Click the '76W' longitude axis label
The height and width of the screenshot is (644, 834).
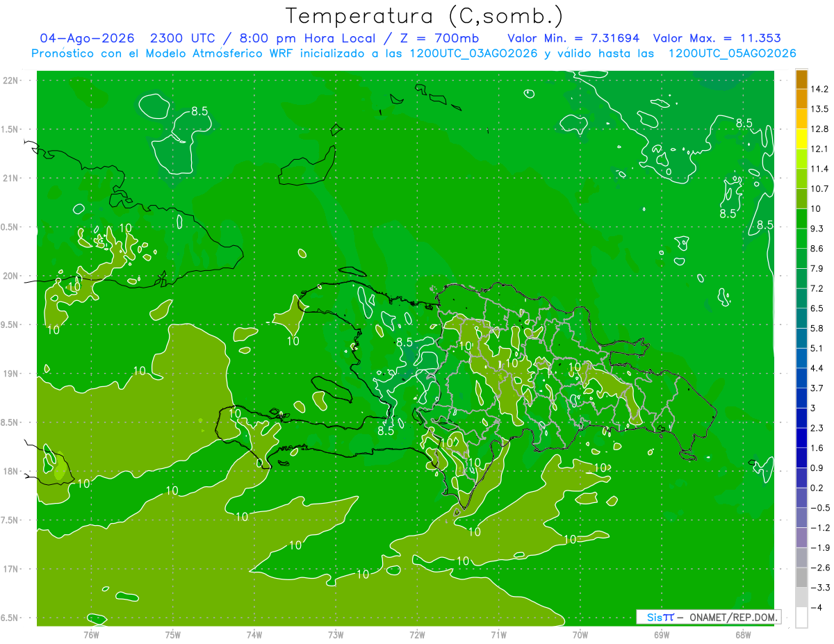click(91, 634)
